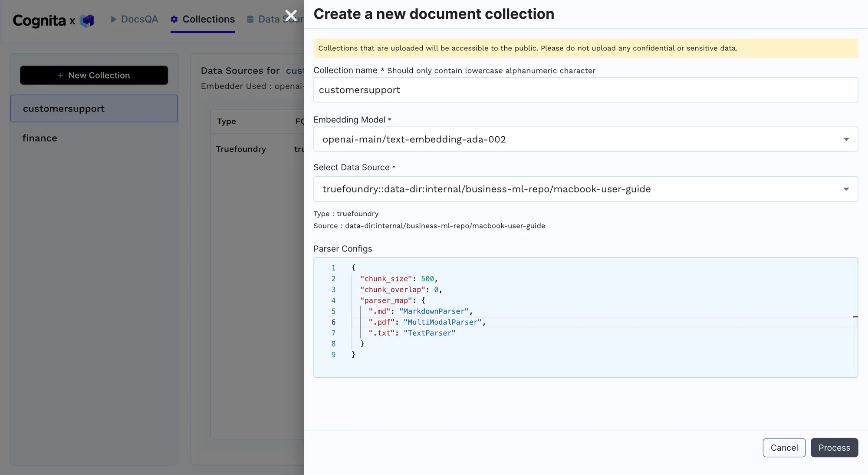Click the Parser Configs editor scrollbar
Viewport: 868px width, 475px height.
(855, 317)
